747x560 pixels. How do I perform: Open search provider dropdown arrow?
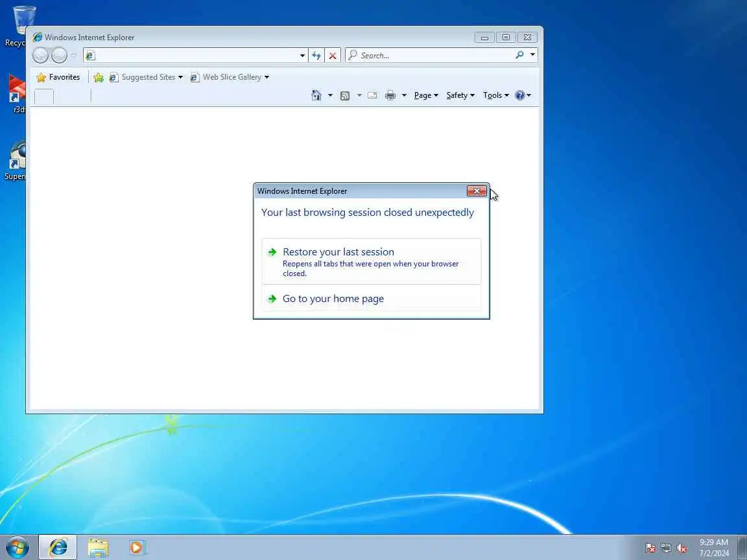click(x=532, y=55)
